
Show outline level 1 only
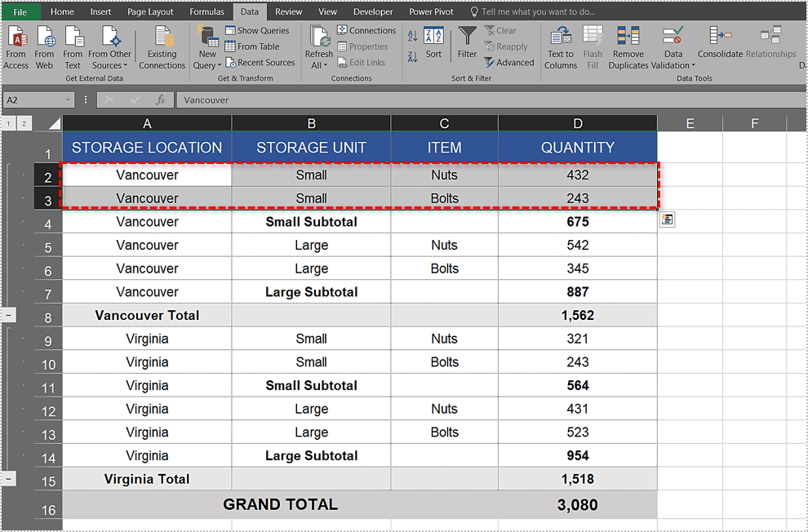click(x=8, y=123)
